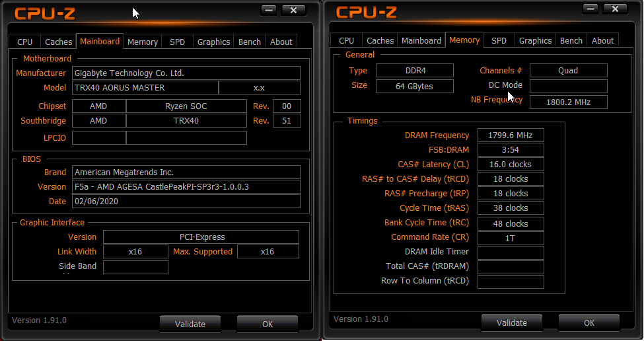
Task: Close the right CPU-Z window
Action: (615, 9)
